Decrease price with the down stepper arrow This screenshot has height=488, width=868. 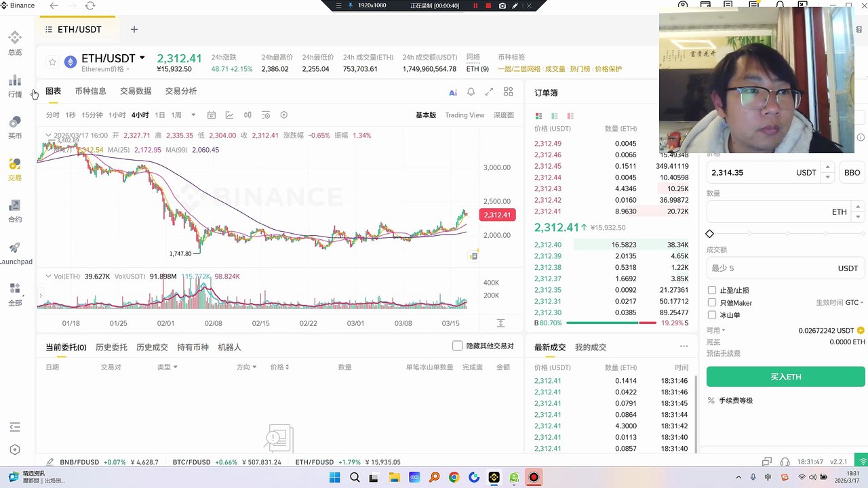[x=827, y=178]
